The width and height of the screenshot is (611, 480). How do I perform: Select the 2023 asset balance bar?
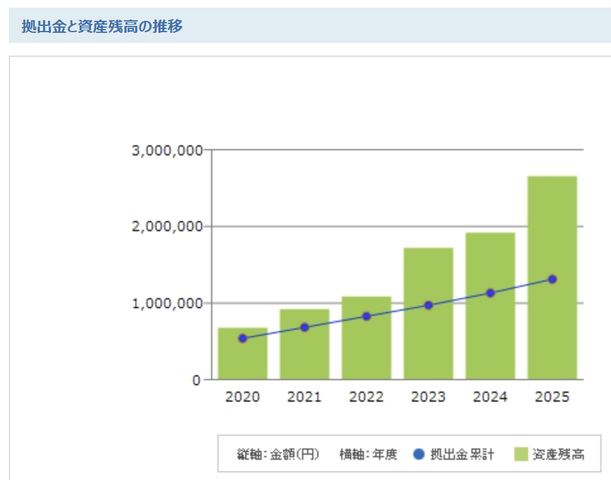click(x=428, y=313)
